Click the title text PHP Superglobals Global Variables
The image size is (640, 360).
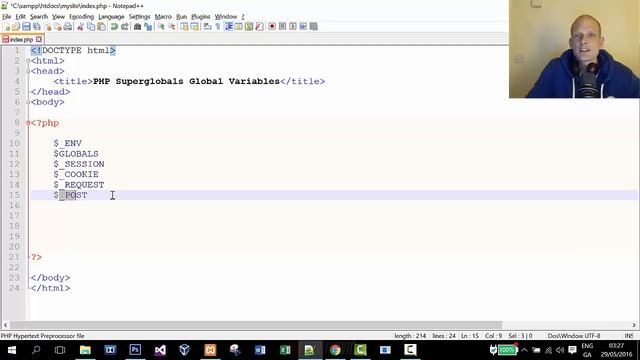click(x=187, y=81)
